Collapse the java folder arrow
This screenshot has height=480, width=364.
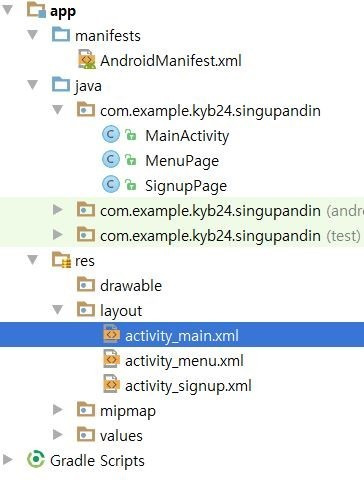point(32,85)
